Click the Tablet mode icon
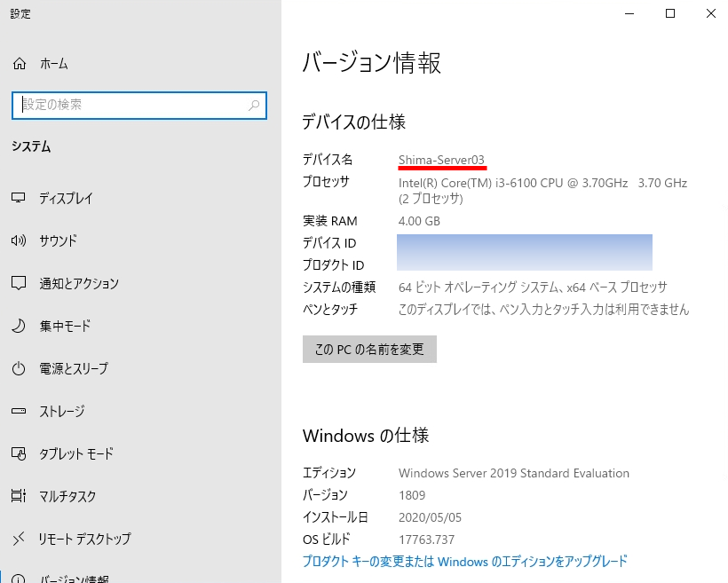Image resolution: width=728 pixels, height=583 pixels. (19, 453)
